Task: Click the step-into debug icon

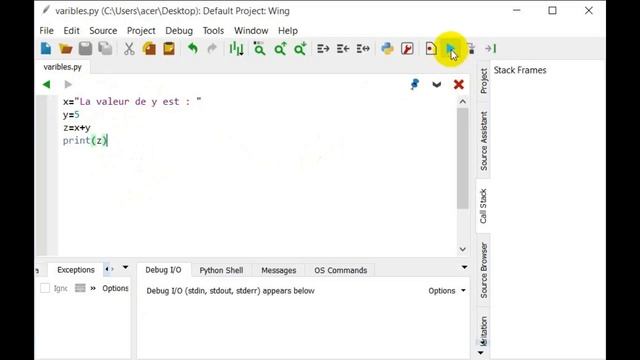Action: click(x=471, y=49)
